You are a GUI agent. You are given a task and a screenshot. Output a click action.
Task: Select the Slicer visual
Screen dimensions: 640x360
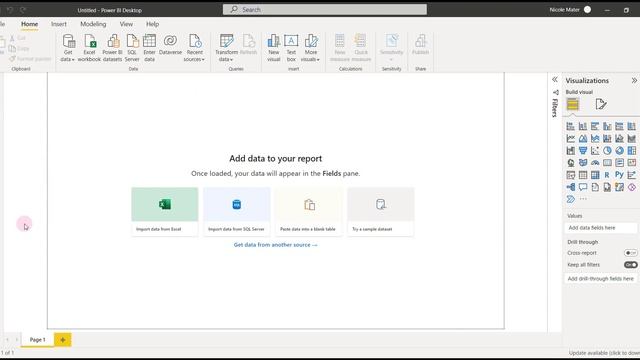(571, 175)
